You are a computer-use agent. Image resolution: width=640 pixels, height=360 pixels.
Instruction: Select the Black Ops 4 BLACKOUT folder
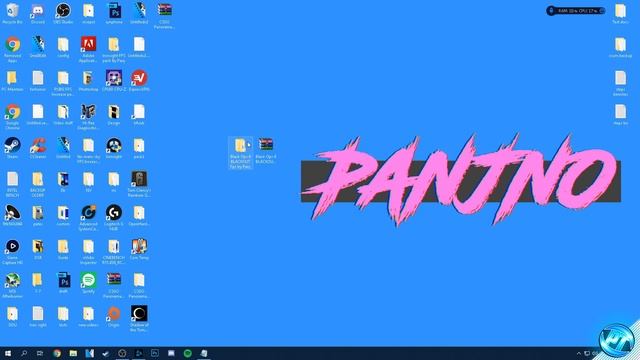(240, 145)
